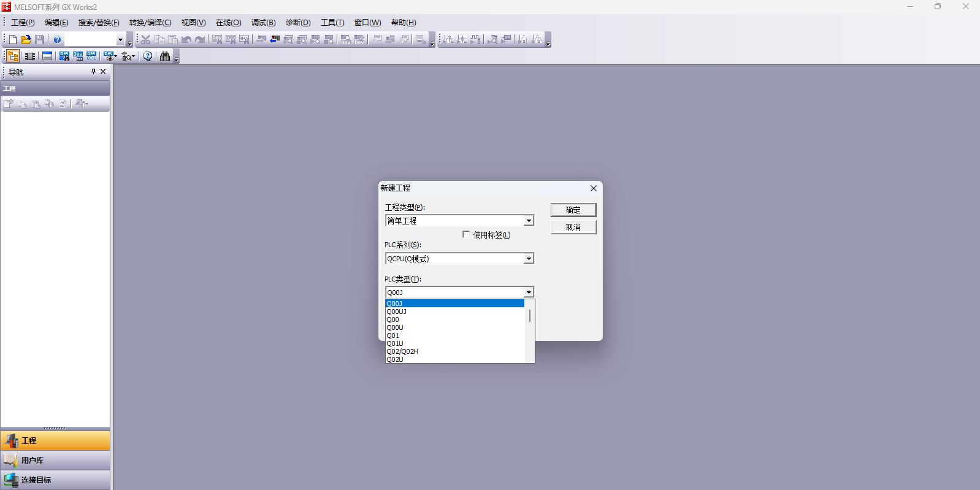Open the toolbar combo box dropdown arrow
Image resolution: width=980 pixels, height=490 pixels.
pyautogui.click(x=120, y=40)
